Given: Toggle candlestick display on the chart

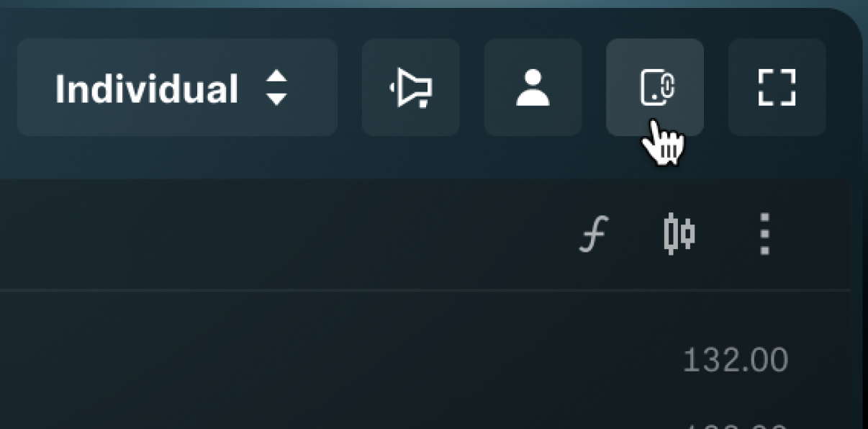Looking at the screenshot, I should [x=679, y=234].
